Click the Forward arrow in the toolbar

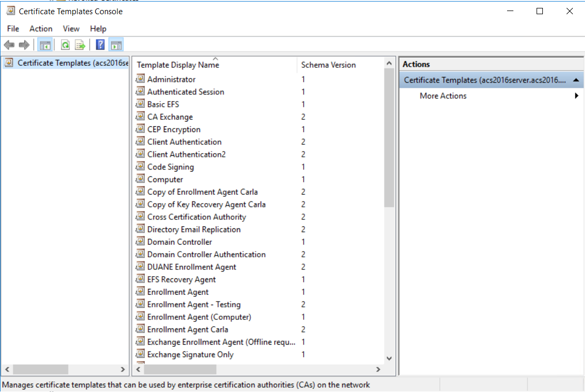point(24,45)
